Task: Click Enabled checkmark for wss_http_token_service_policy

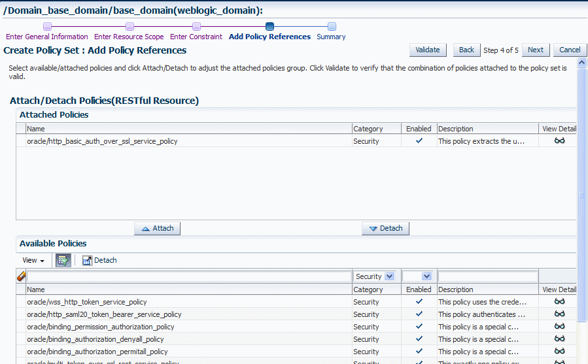Action: coord(419,301)
